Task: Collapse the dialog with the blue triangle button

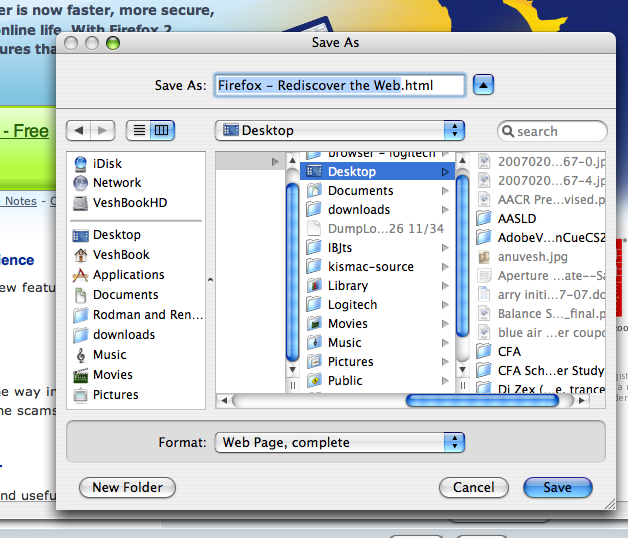Action: [x=483, y=85]
